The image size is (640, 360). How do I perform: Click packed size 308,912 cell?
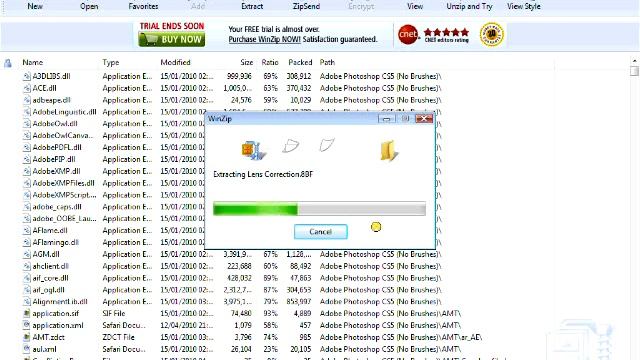(299, 76)
